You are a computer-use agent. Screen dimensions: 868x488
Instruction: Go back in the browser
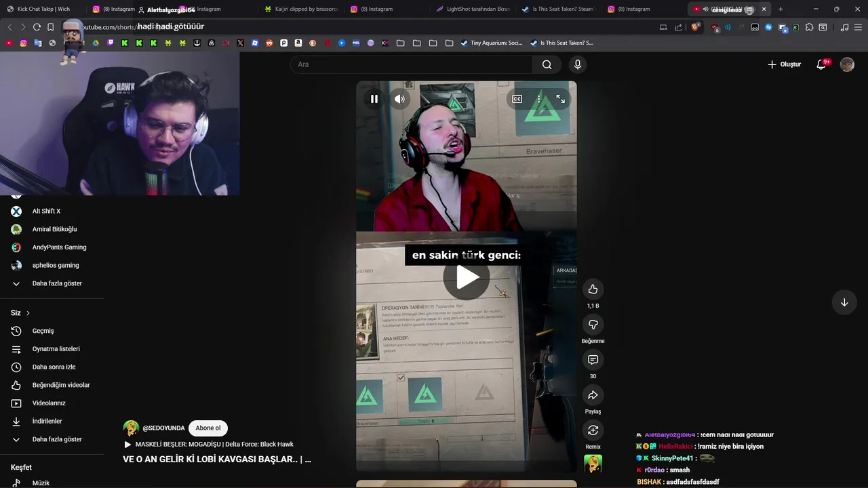pyautogui.click(x=9, y=27)
